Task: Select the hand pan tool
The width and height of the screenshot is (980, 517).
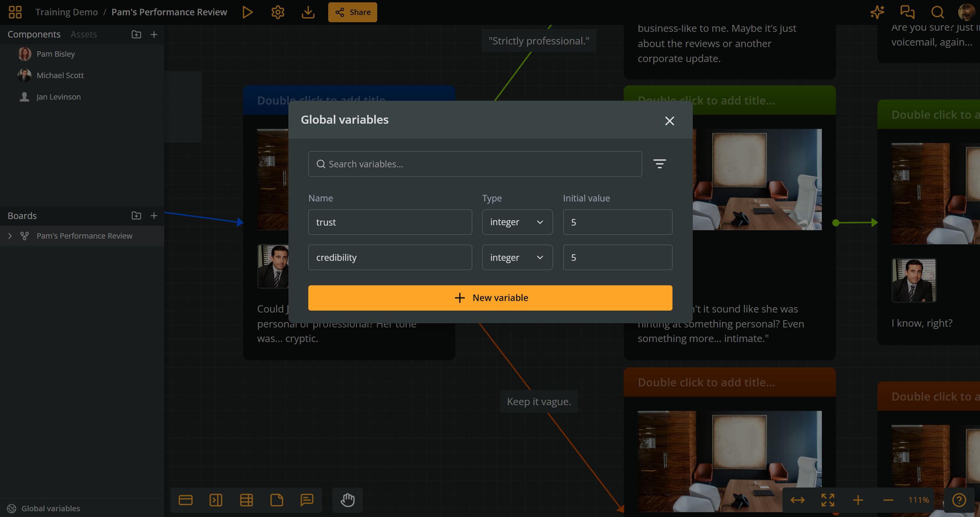Action: (x=347, y=500)
